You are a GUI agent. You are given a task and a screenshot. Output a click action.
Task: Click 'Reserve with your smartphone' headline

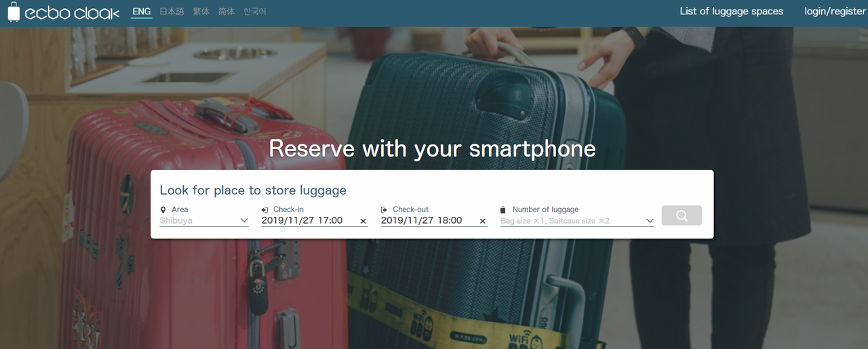tap(433, 148)
